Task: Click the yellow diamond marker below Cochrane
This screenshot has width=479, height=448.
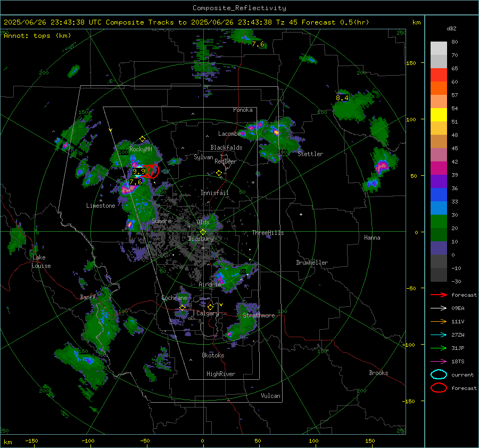Action: [x=183, y=307]
